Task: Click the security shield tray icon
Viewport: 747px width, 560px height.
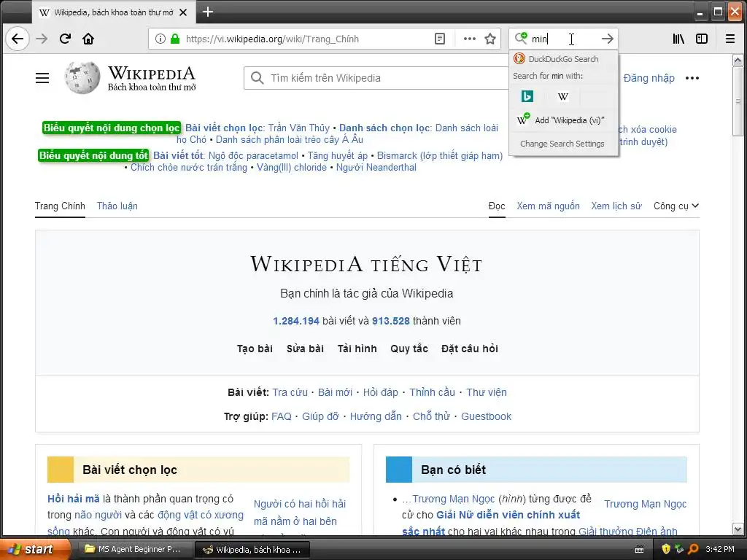Action: tap(666, 549)
